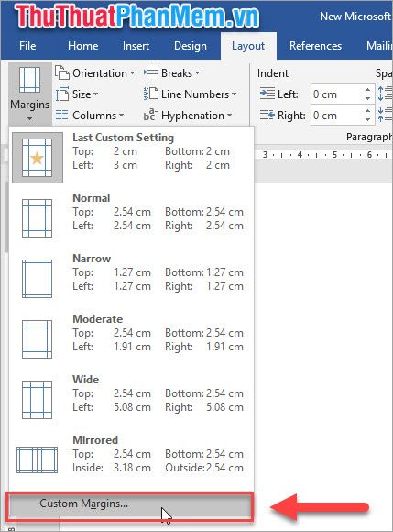The height and width of the screenshot is (532, 393).
Task: Open Line Numbers dropdown
Action: pyautogui.click(x=190, y=94)
